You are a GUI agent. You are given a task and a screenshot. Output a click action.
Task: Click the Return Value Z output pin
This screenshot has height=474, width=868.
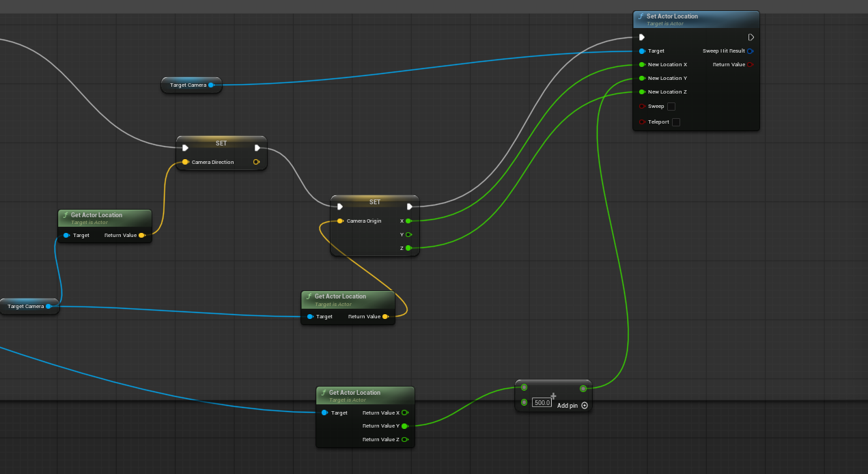click(405, 440)
